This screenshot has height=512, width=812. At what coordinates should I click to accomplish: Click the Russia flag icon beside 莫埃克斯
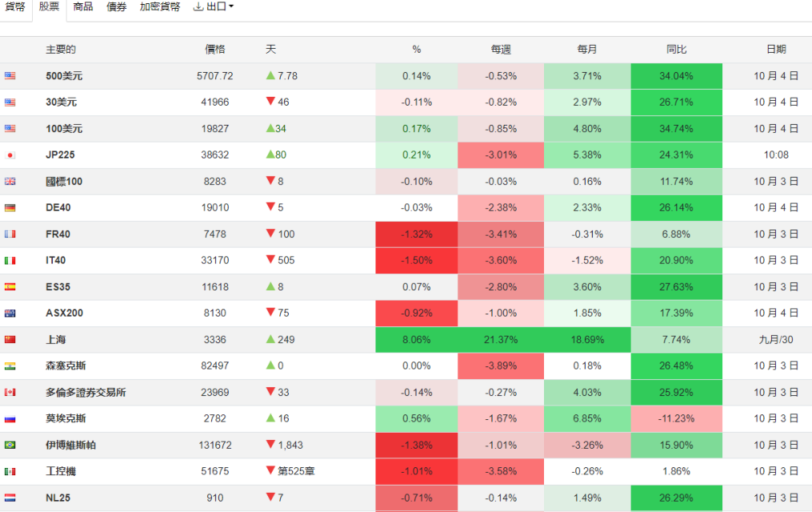(x=10, y=419)
